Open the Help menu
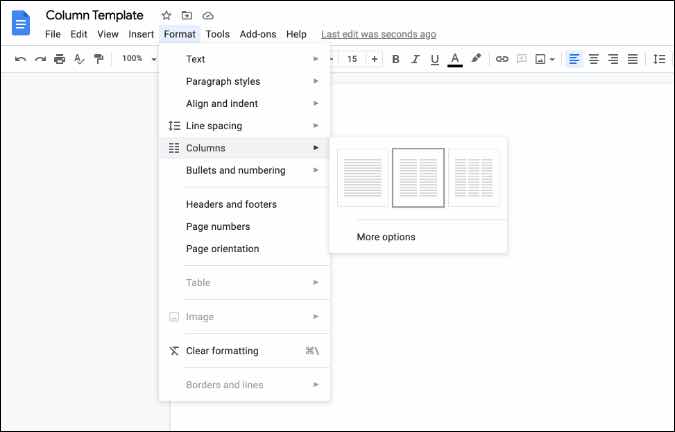Screen dimensions: 675x432 (x=296, y=34)
